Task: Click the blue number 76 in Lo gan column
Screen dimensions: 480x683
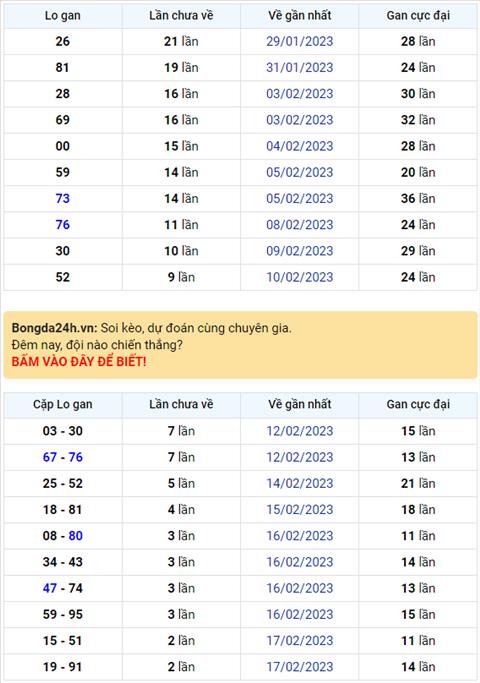Action: pos(63,225)
